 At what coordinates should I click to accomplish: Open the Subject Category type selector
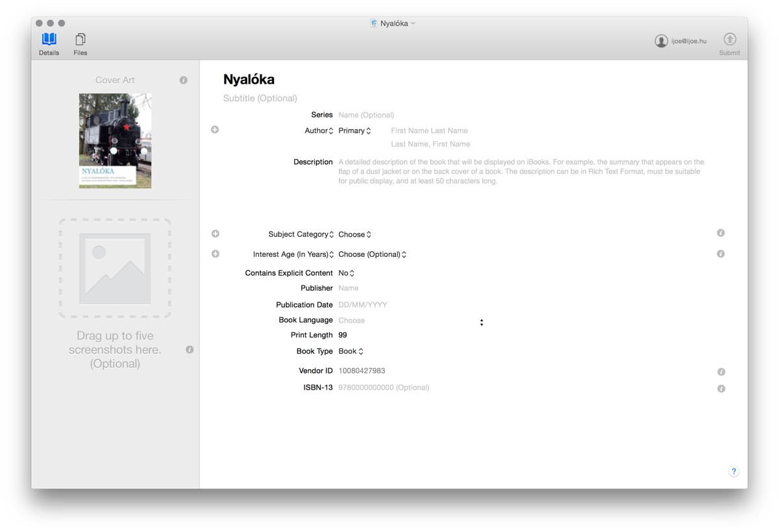(301, 234)
